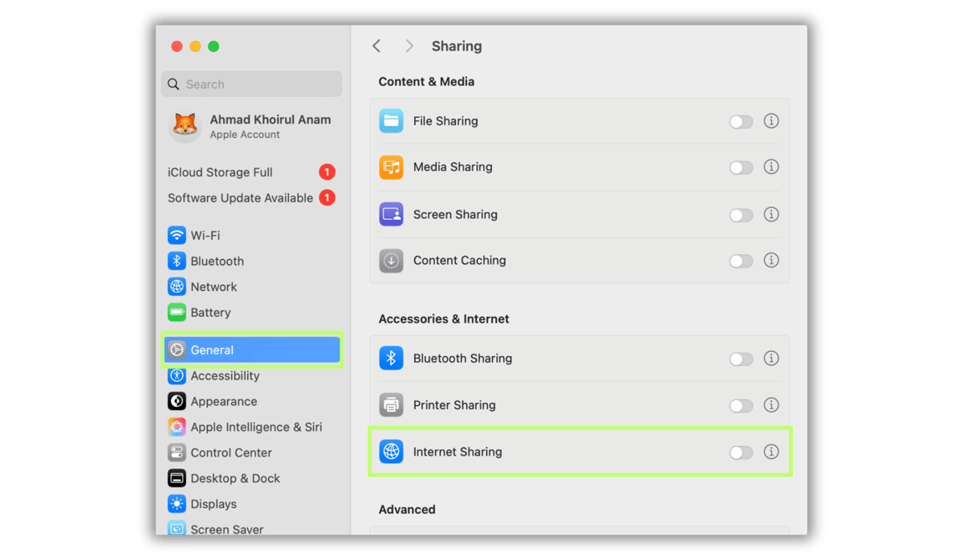963x560 pixels.
Task: Go forward using the right chevron
Action: point(409,46)
